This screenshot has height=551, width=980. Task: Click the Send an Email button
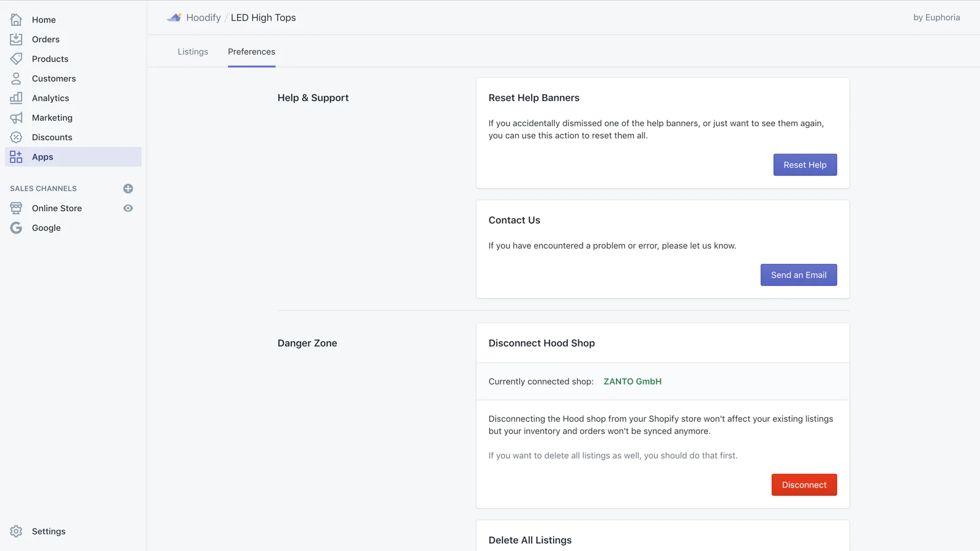798,275
